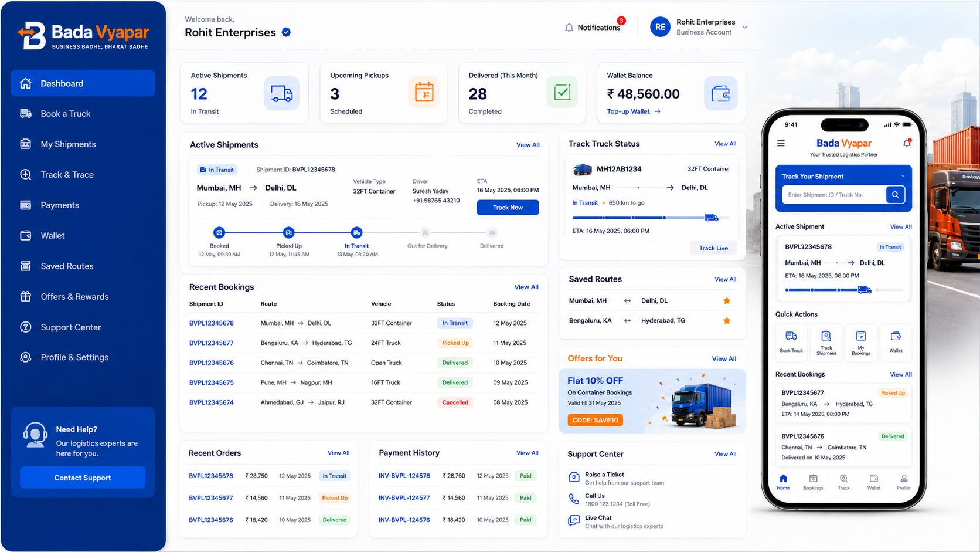
Task: Open shipment BVPL12345678 in Recent Bookings
Action: (x=212, y=323)
